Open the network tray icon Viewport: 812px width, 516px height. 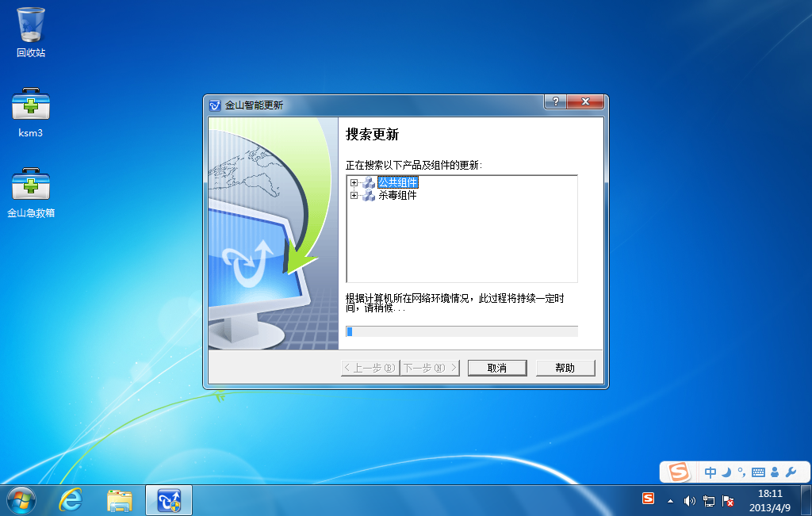click(708, 501)
